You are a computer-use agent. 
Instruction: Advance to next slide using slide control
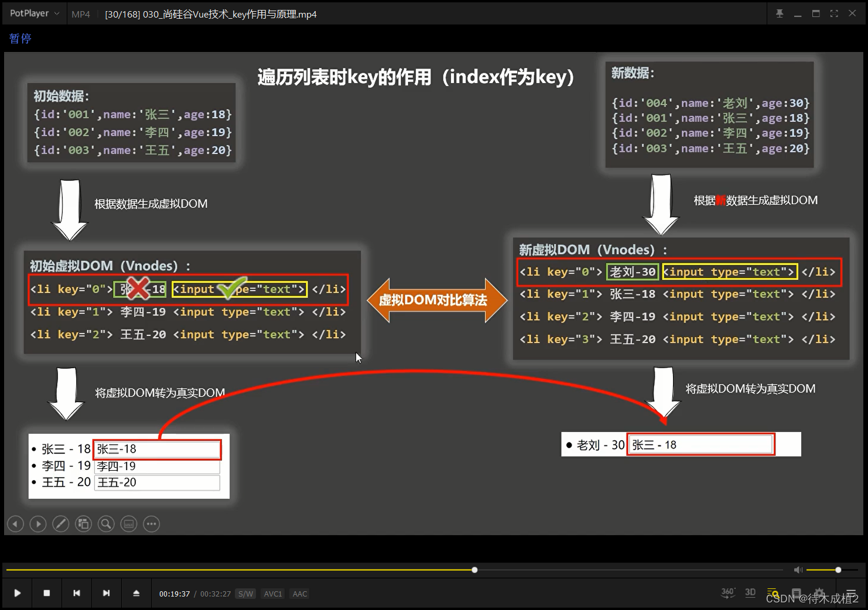pyautogui.click(x=38, y=524)
